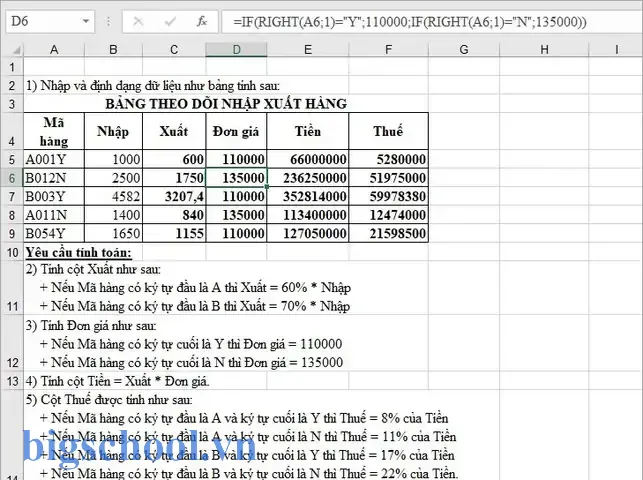Select column E header
This screenshot has height=480, width=643.
[308, 50]
